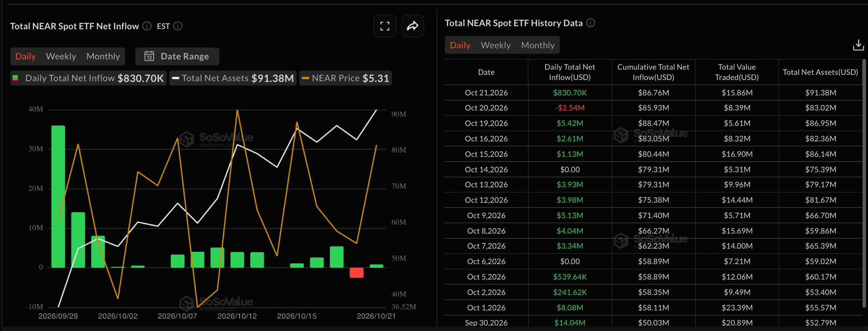Toggle the Daily Total Net Inflow legend series
Screen dimensions: 868x331
[x=88, y=78]
